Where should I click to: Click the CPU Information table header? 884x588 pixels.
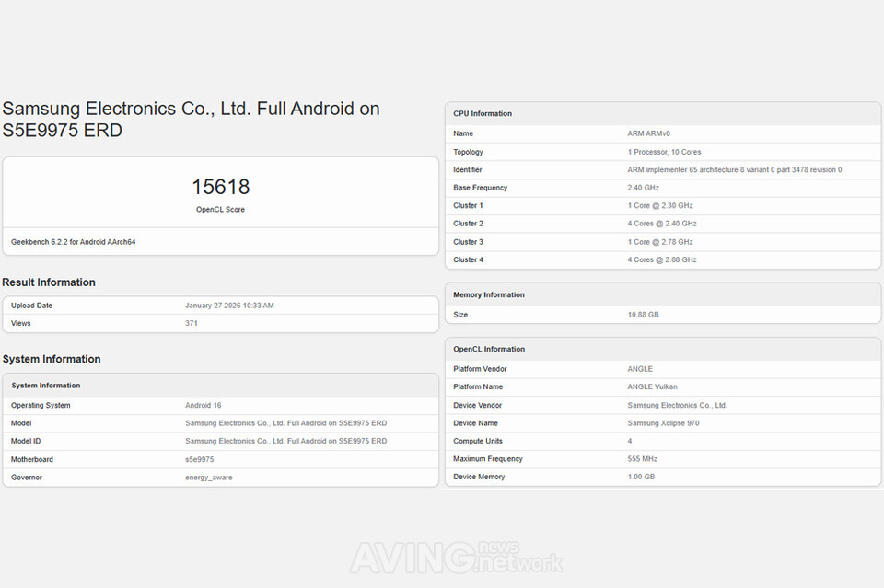[x=483, y=114]
